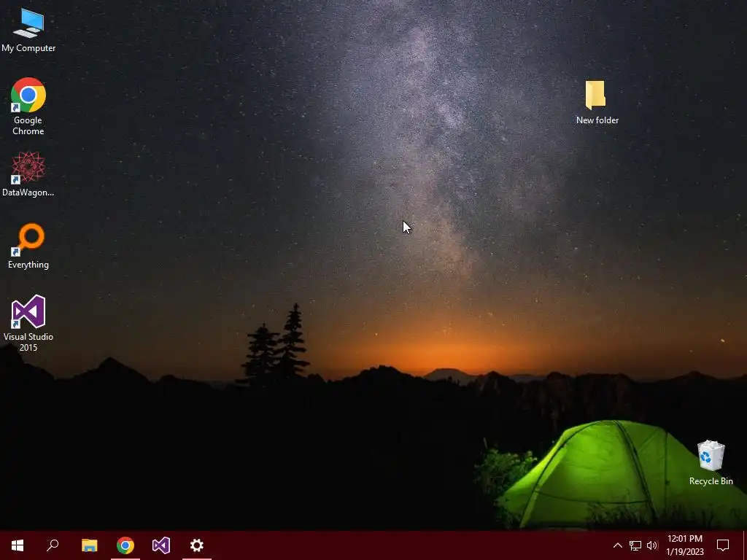Open taskbar search magnifier

[x=53, y=545]
